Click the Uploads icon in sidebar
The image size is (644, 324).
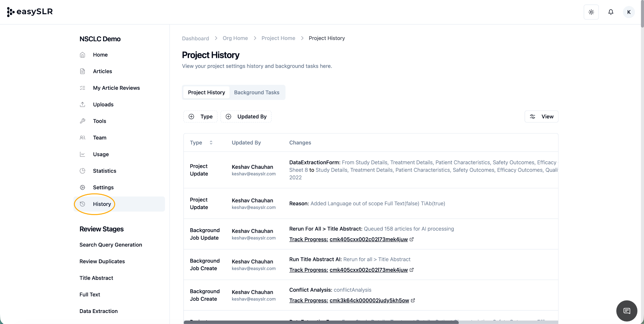click(82, 105)
